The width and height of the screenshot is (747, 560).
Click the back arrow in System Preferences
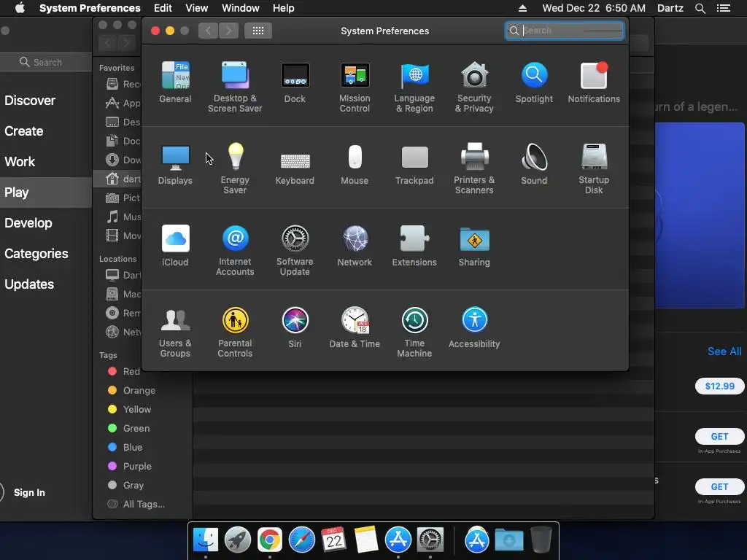[x=208, y=31]
